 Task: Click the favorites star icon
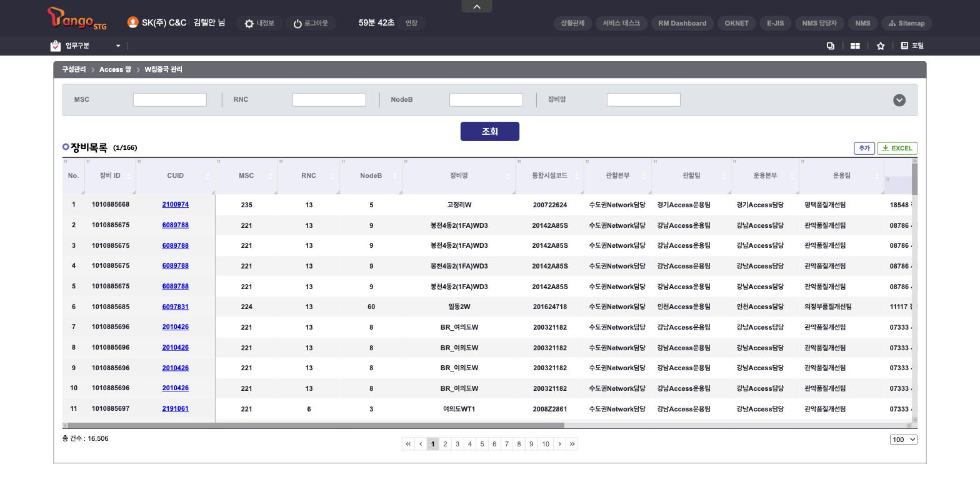(x=881, y=46)
